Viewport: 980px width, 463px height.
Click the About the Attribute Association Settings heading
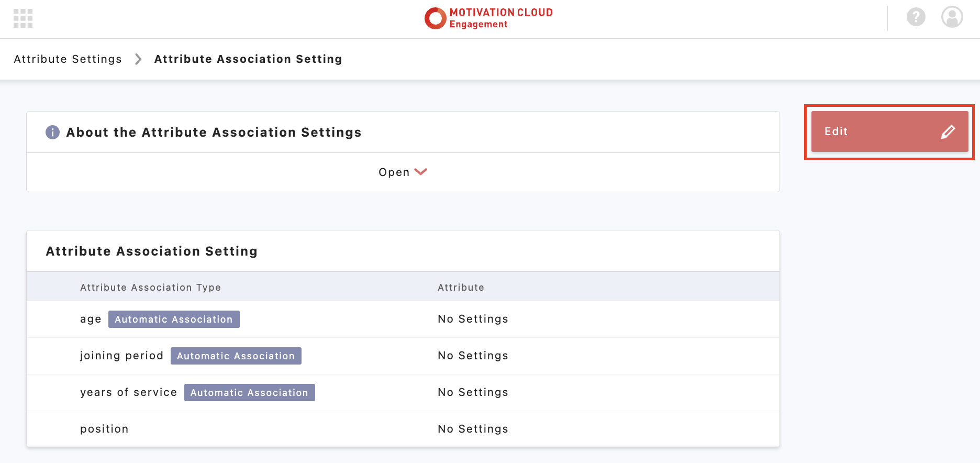click(x=214, y=133)
